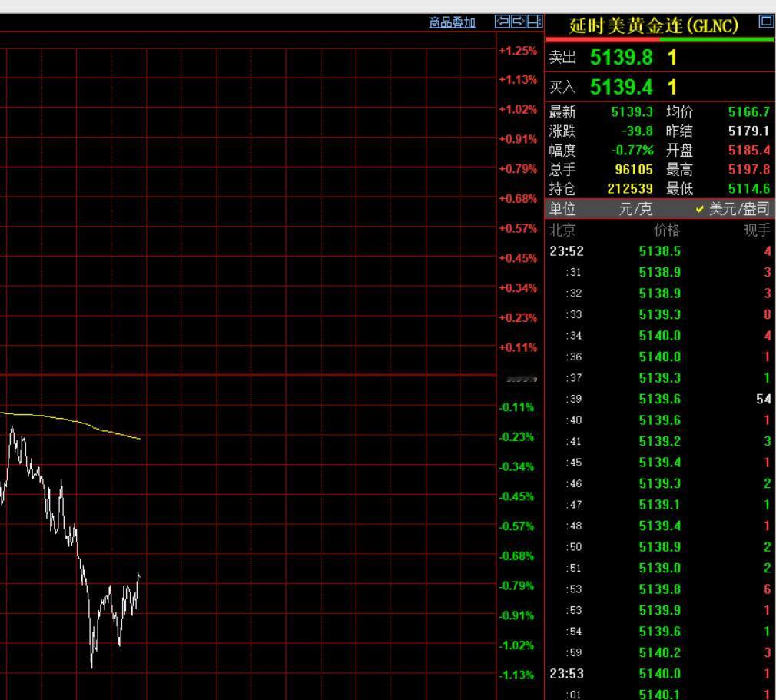The width and height of the screenshot is (776, 700).
Task: Click the 延时美黄金连(GLNC) title
Action: 653,26
